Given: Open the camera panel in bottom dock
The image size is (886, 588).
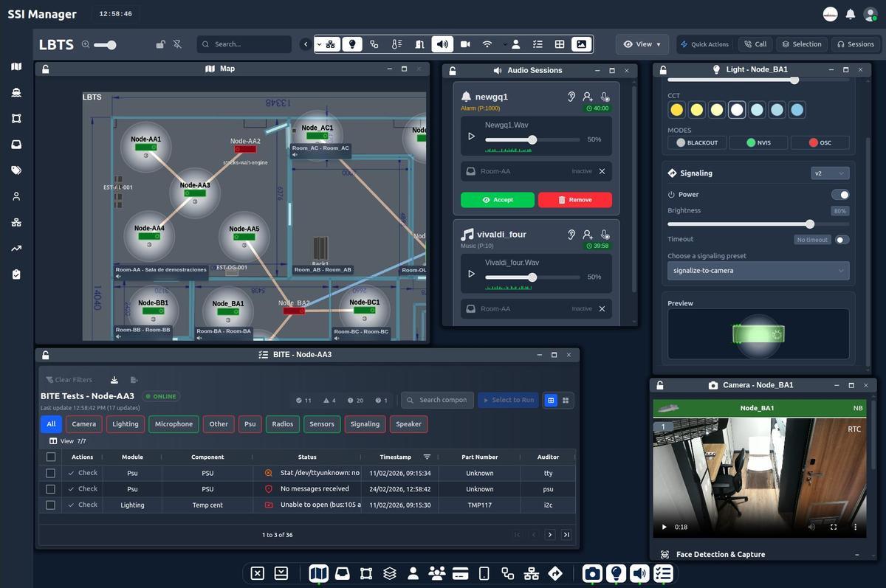Looking at the screenshot, I should 591,573.
